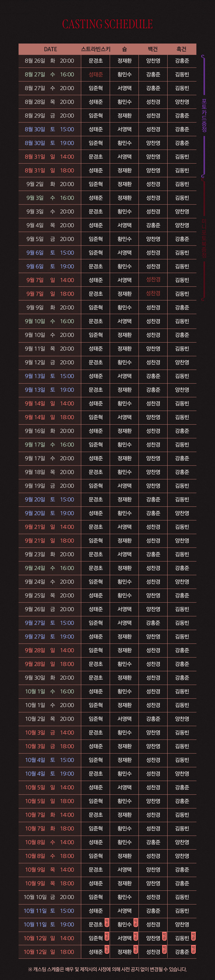This screenshot has height=980, width=215.
Task: Select the DATE column header
Action: click(50, 49)
